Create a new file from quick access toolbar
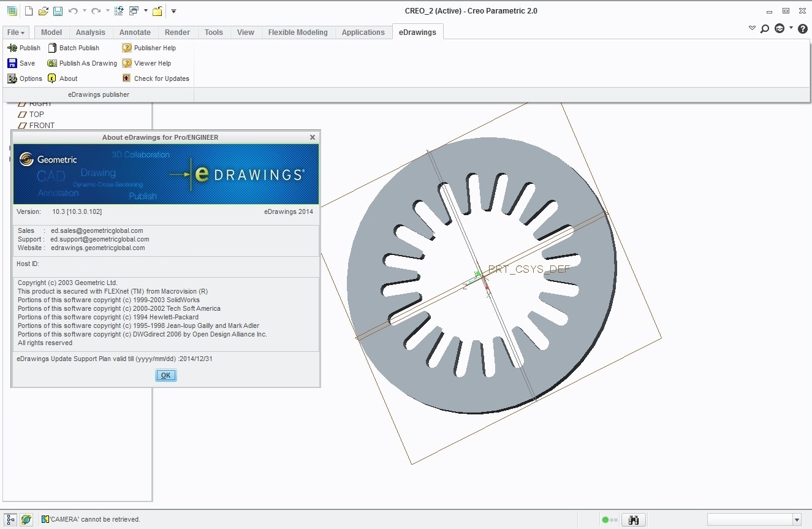This screenshot has width=812, height=529. tap(28, 11)
